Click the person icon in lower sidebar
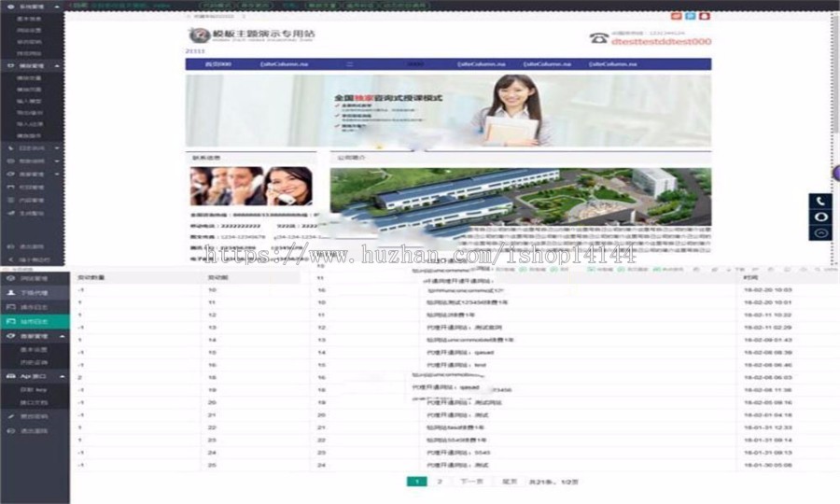840x504 pixels. pyautogui.click(x=10, y=292)
